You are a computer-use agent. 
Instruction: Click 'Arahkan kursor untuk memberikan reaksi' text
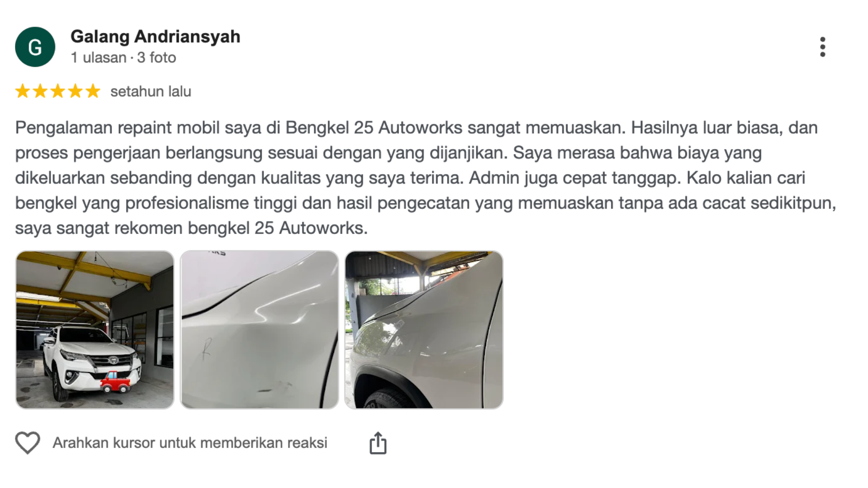coord(190,443)
